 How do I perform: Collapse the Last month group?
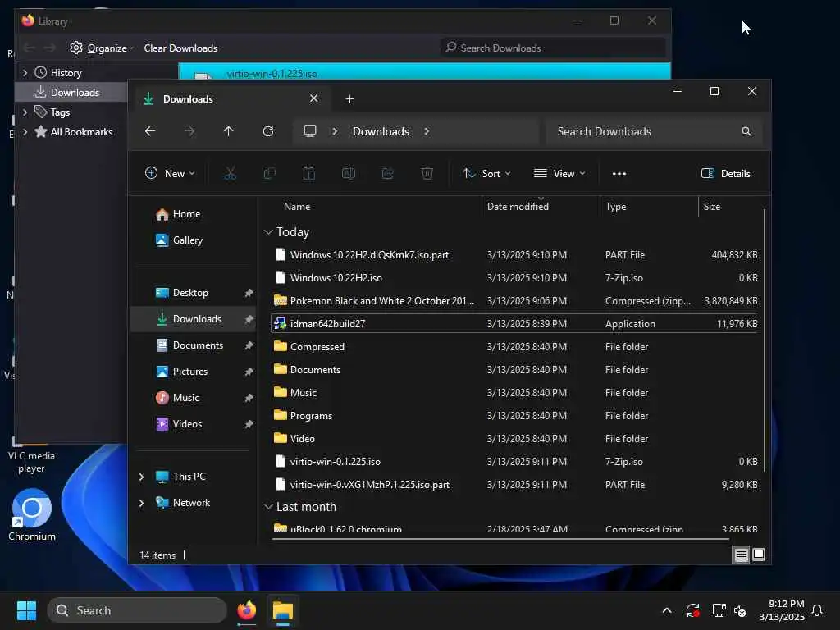coord(268,507)
